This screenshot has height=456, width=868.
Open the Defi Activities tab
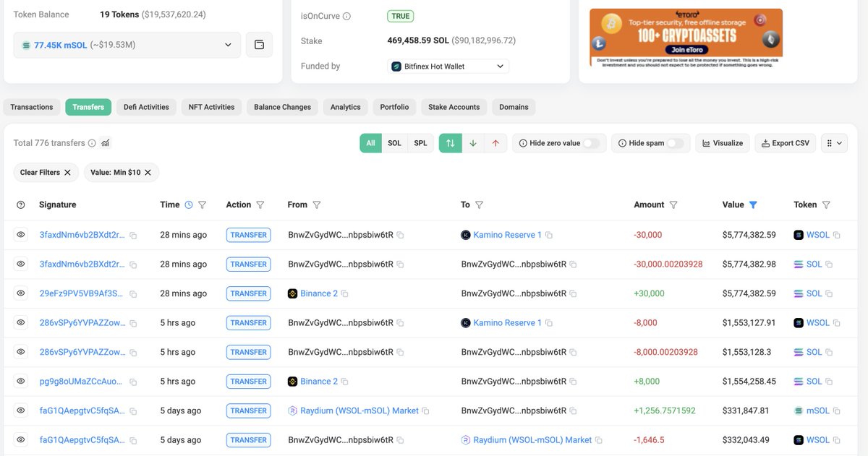tap(146, 107)
